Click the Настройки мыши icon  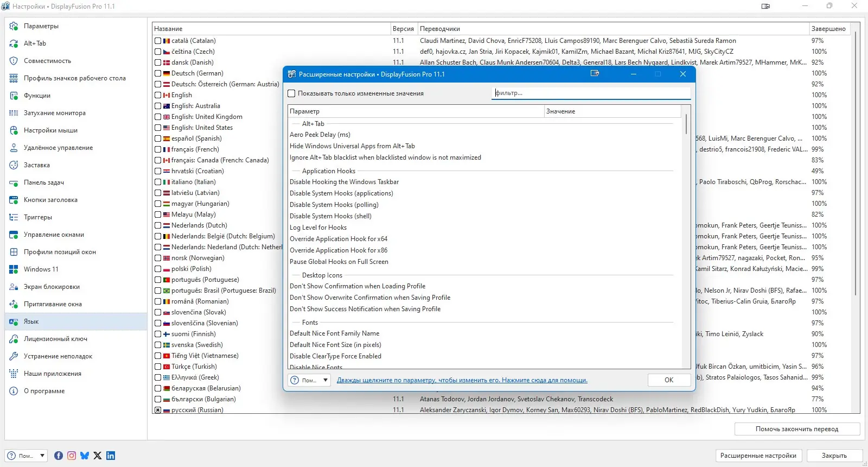click(x=14, y=130)
